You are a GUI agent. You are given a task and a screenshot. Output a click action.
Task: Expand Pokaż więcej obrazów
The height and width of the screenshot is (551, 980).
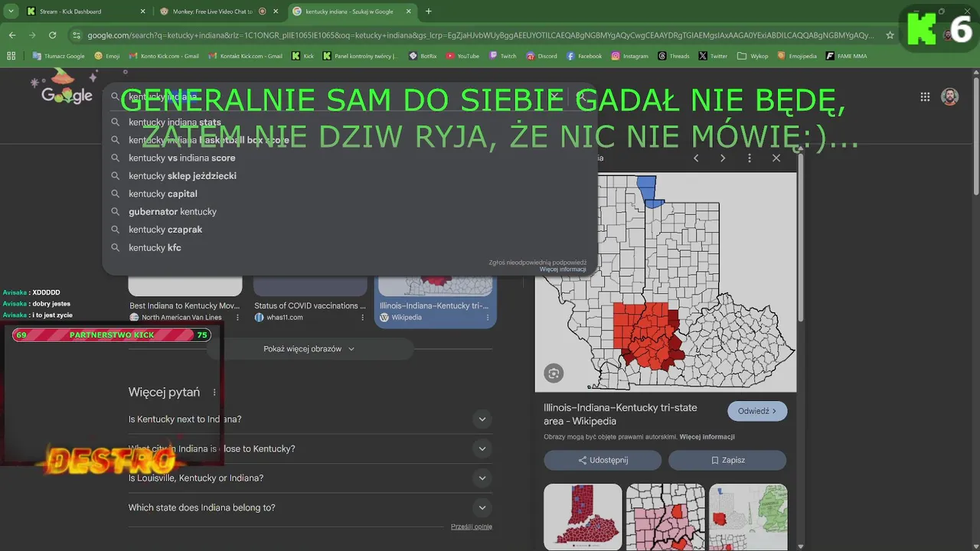coord(309,349)
